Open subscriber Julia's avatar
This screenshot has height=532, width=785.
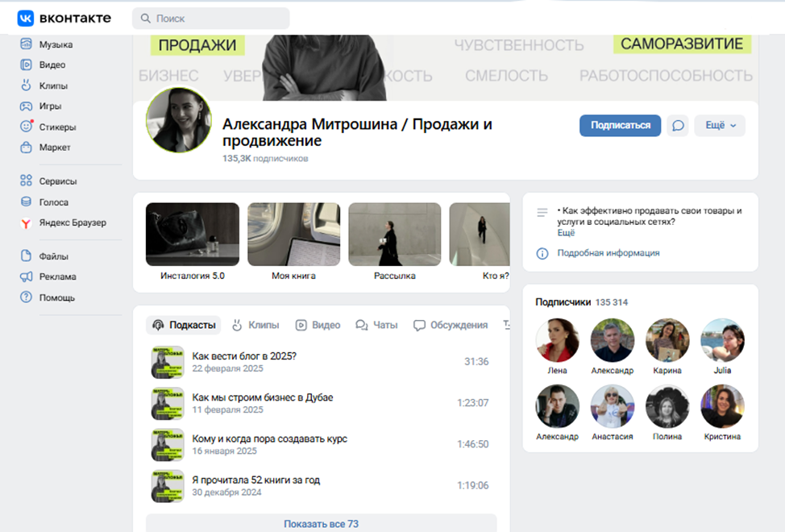pyautogui.click(x=722, y=340)
